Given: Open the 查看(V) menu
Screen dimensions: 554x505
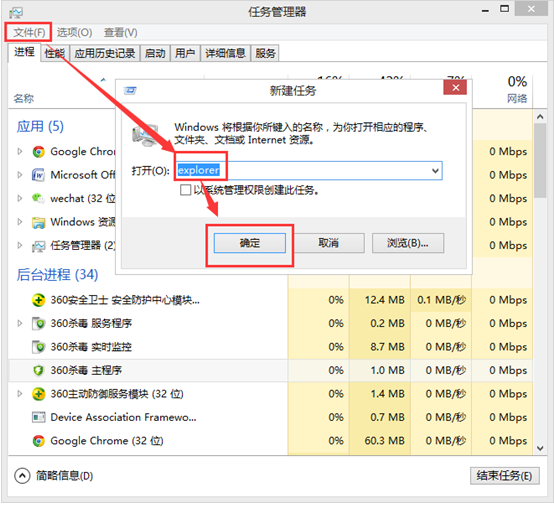Looking at the screenshot, I should [x=120, y=33].
